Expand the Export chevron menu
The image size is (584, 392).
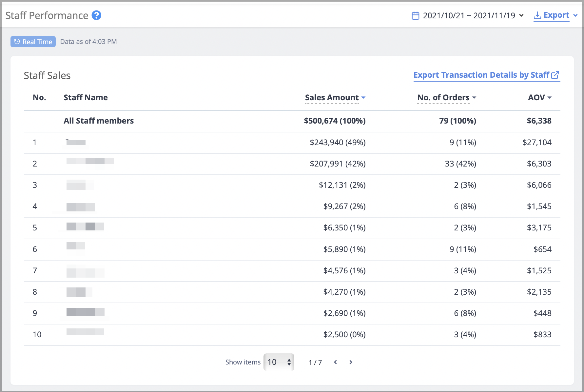pyautogui.click(x=575, y=15)
